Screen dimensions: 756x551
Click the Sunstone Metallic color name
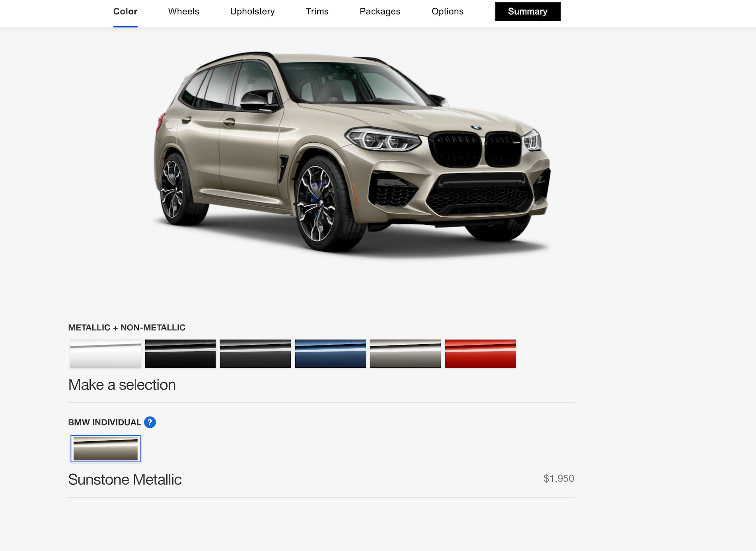click(x=125, y=479)
